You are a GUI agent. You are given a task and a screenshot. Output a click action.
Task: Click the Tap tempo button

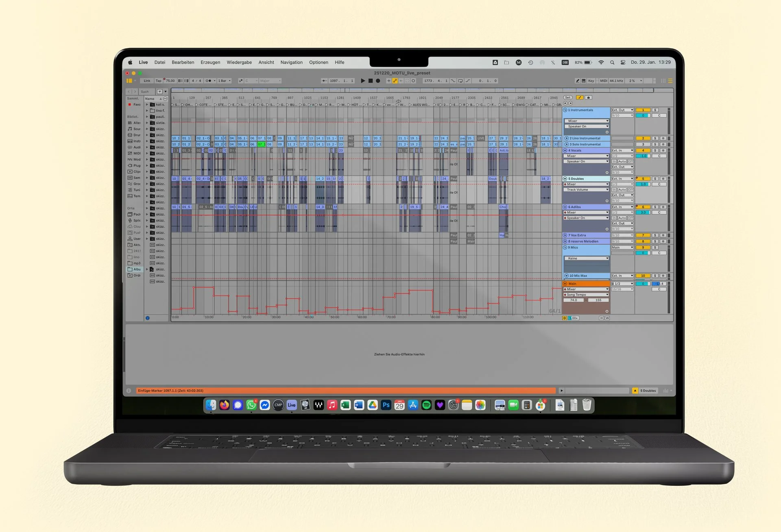coord(158,80)
